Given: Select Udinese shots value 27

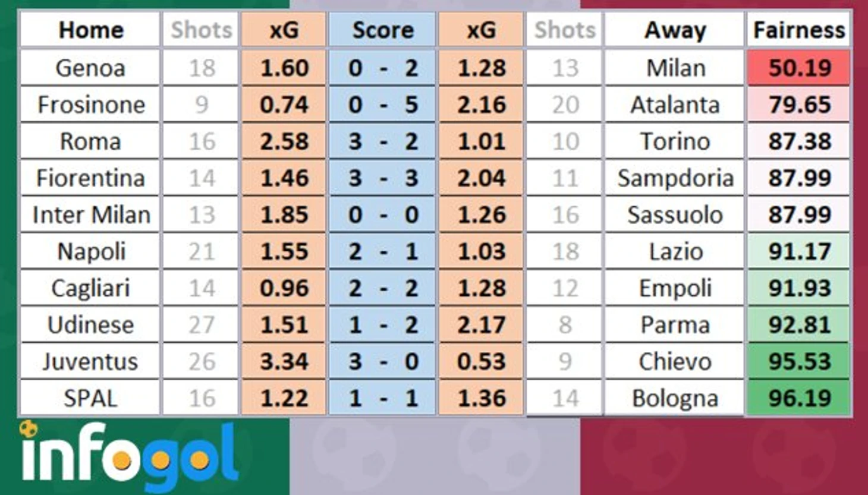Looking at the screenshot, I should pos(201,325).
